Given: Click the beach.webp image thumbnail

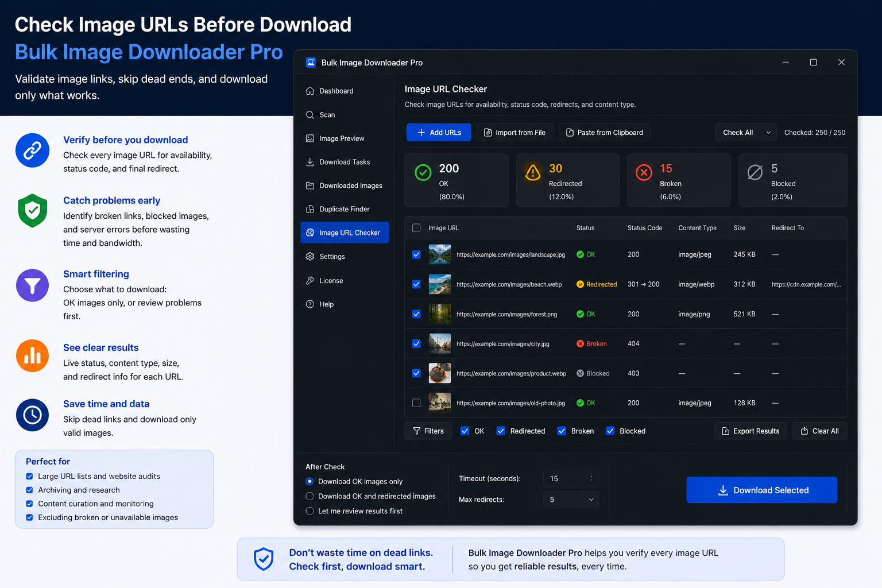Looking at the screenshot, I should pyautogui.click(x=440, y=284).
